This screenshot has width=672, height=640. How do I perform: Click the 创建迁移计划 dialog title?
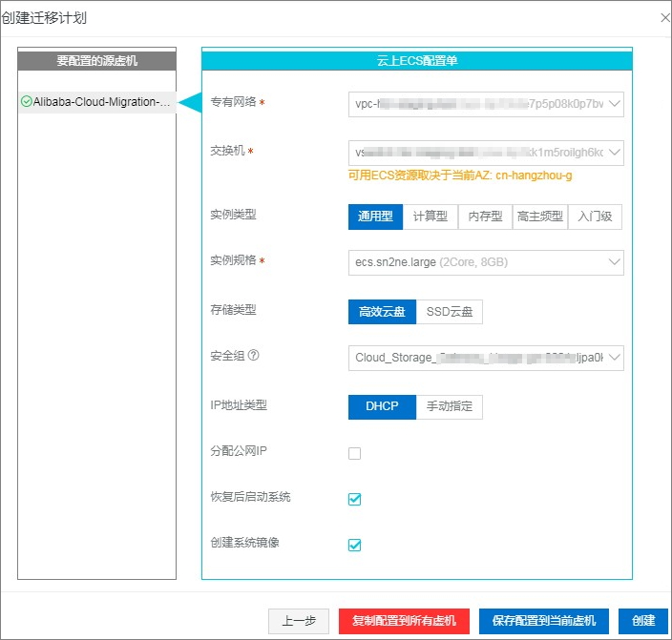pos(44,18)
